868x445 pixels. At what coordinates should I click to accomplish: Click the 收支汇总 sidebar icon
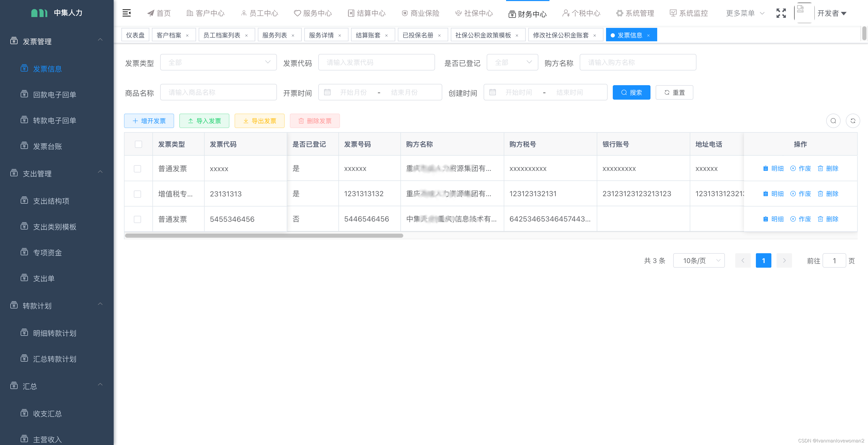click(x=24, y=413)
